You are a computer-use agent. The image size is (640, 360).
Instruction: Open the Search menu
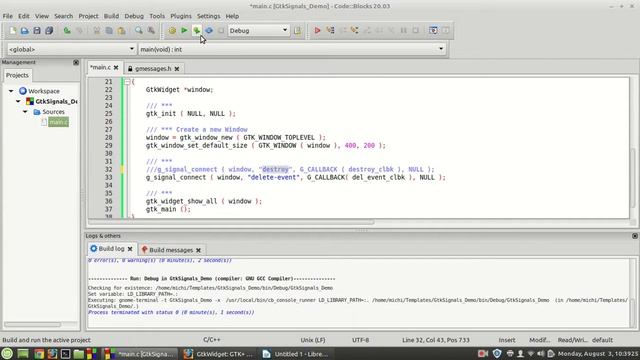point(63,16)
